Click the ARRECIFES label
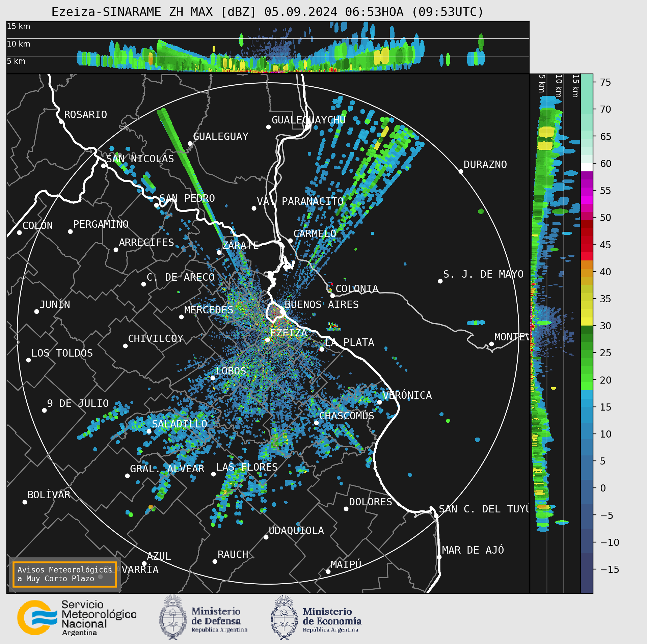 pyautogui.click(x=146, y=242)
